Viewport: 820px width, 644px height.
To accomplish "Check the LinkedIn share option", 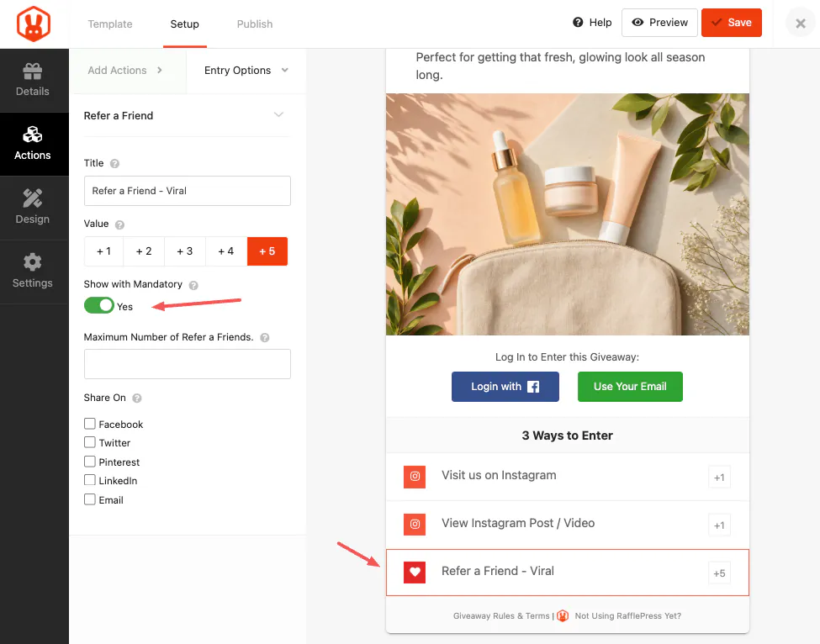I will tap(90, 480).
